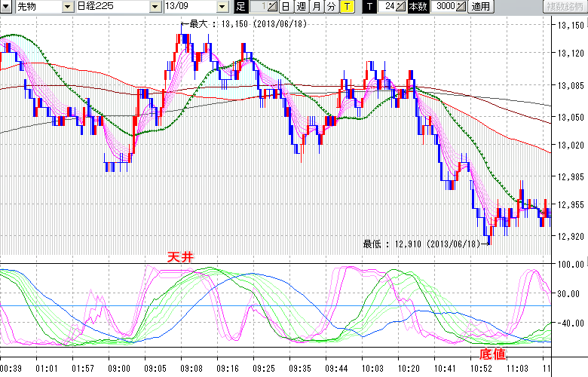
Task: Click the leftmost dropdown arrow in toolbar
Action: point(5,7)
